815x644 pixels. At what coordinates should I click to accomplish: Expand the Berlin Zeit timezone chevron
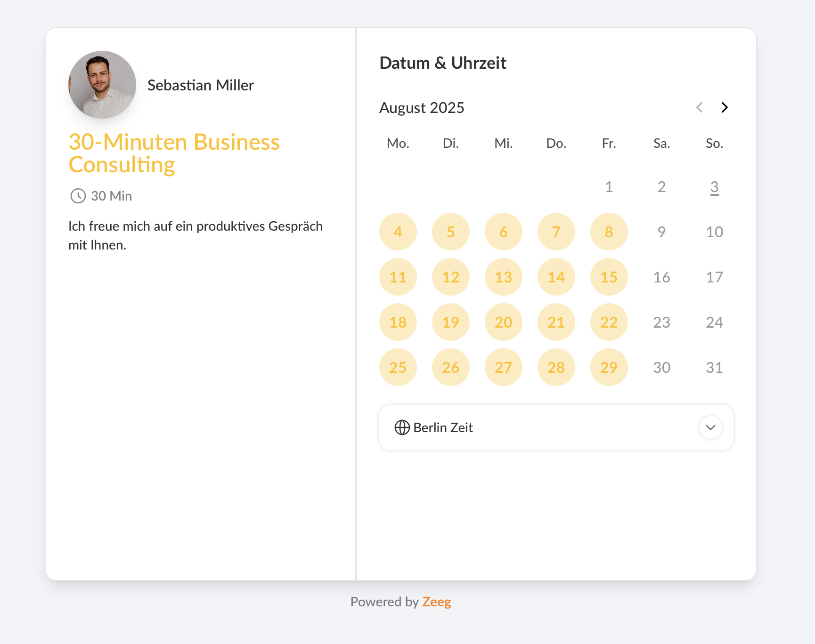click(x=710, y=427)
